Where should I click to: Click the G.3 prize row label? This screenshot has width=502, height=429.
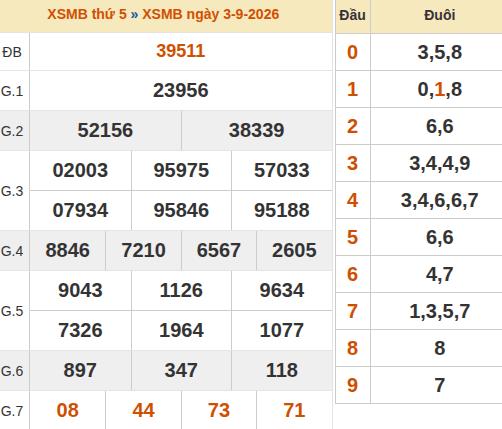coord(12,191)
